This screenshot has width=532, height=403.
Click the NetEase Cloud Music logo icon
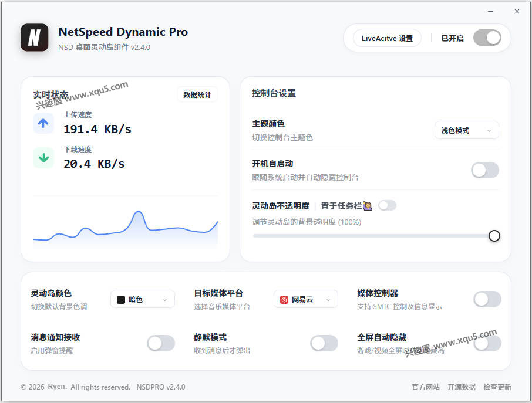(x=284, y=299)
